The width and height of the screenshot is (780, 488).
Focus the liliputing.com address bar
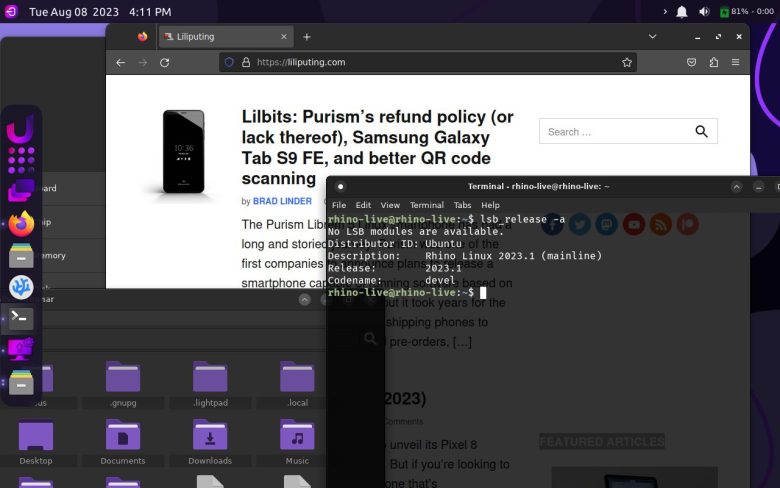point(428,62)
